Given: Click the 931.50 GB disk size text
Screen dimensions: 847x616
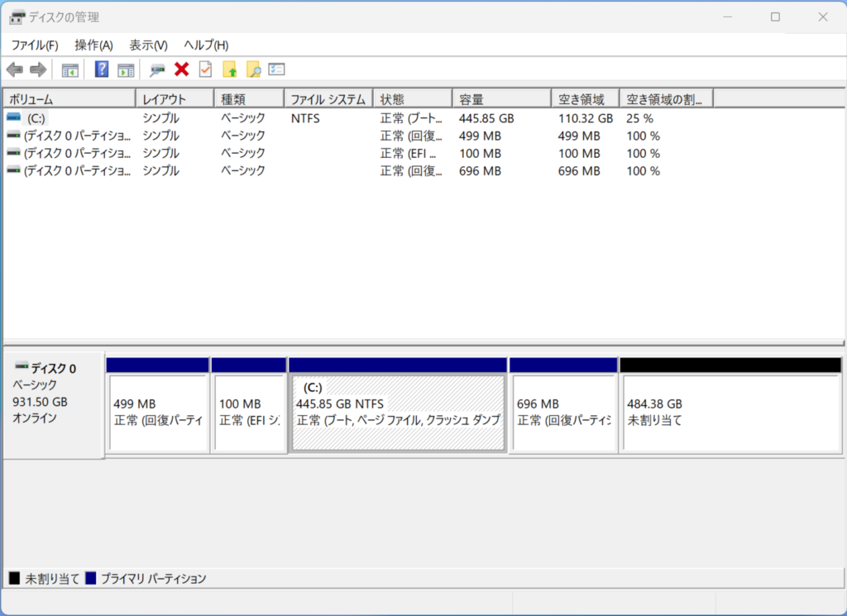Looking at the screenshot, I should (x=40, y=402).
